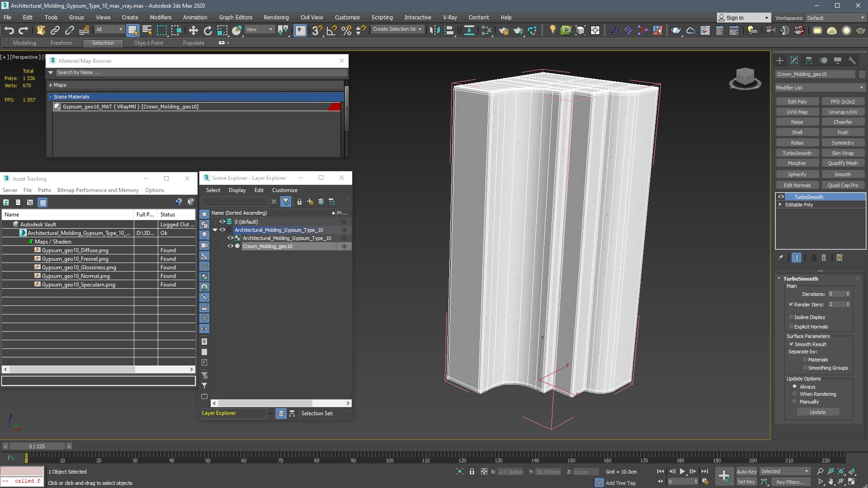868x488 pixels.
Task: Open the Modifiers menu
Action: (x=160, y=17)
